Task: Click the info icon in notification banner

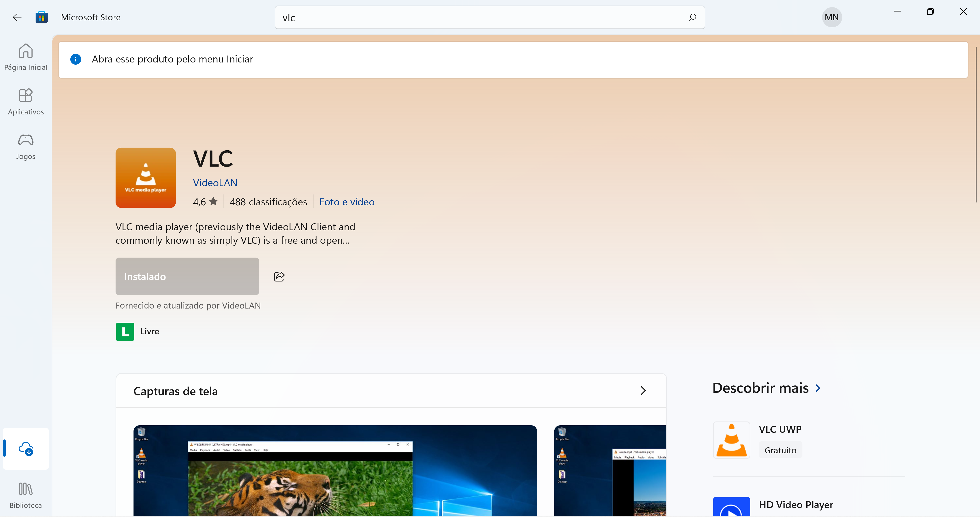Action: tap(76, 59)
